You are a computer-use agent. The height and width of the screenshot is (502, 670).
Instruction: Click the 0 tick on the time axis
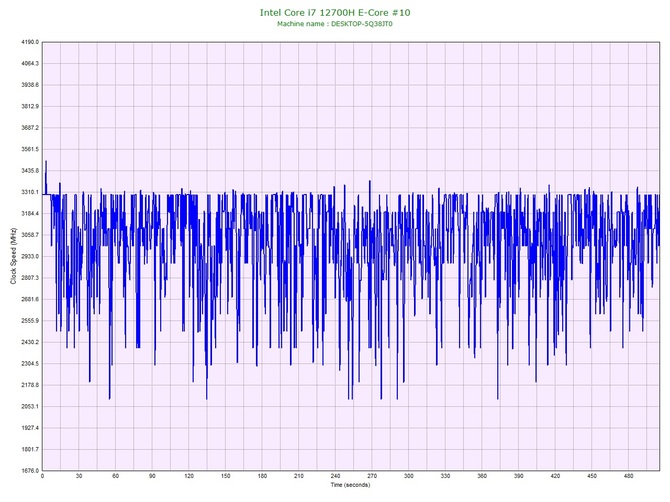click(42, 476)
